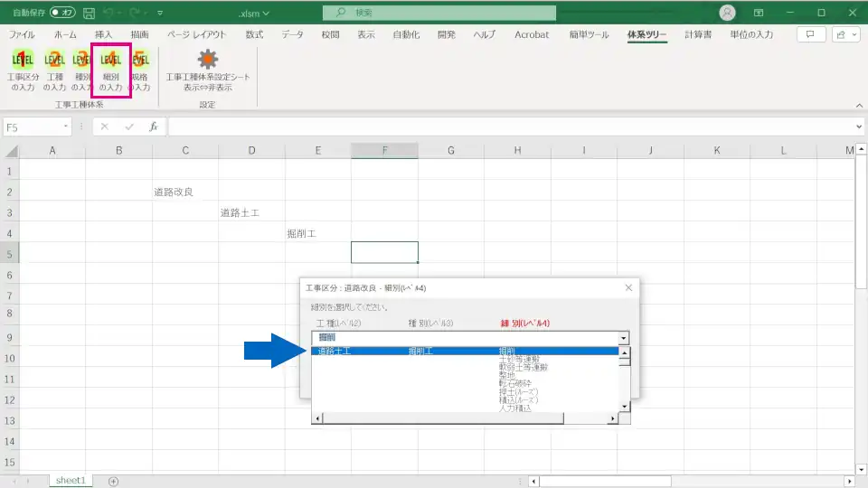Switch to the 計算書 tab
This screenshot has height=488, width=868.
698,34
